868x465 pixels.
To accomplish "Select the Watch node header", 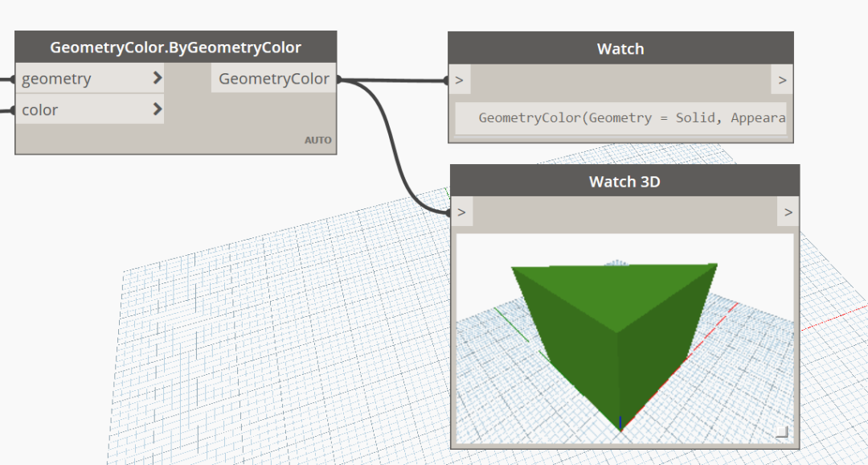I will [x=620, y=49].
